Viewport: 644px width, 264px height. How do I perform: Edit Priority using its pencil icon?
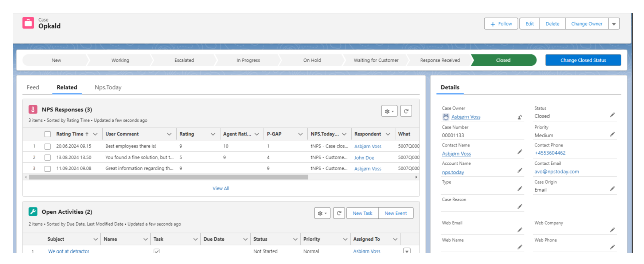tap(612, 134)
